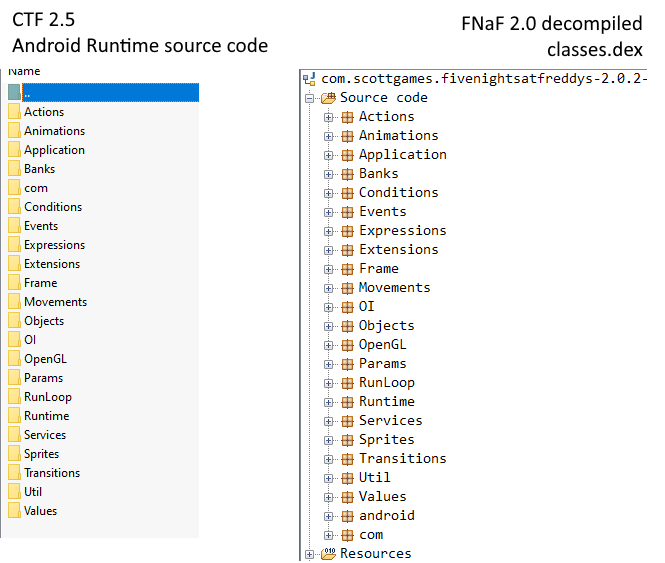Screen dimensions: 665x563
Task: Open the Conditions folder icon in file list
Action: coord(14,207)
